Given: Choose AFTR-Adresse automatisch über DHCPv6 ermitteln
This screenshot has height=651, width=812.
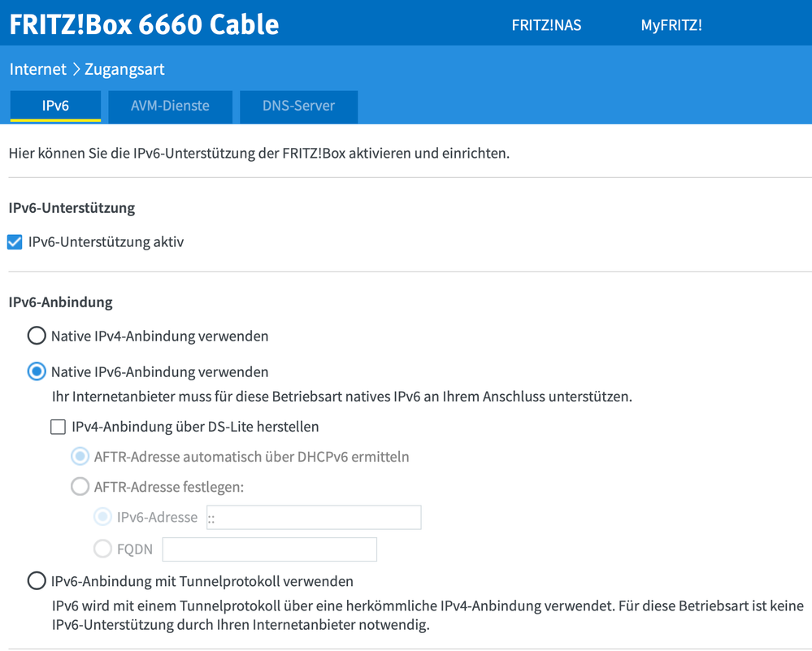Looking at the screenshot, I should (80, 456).
